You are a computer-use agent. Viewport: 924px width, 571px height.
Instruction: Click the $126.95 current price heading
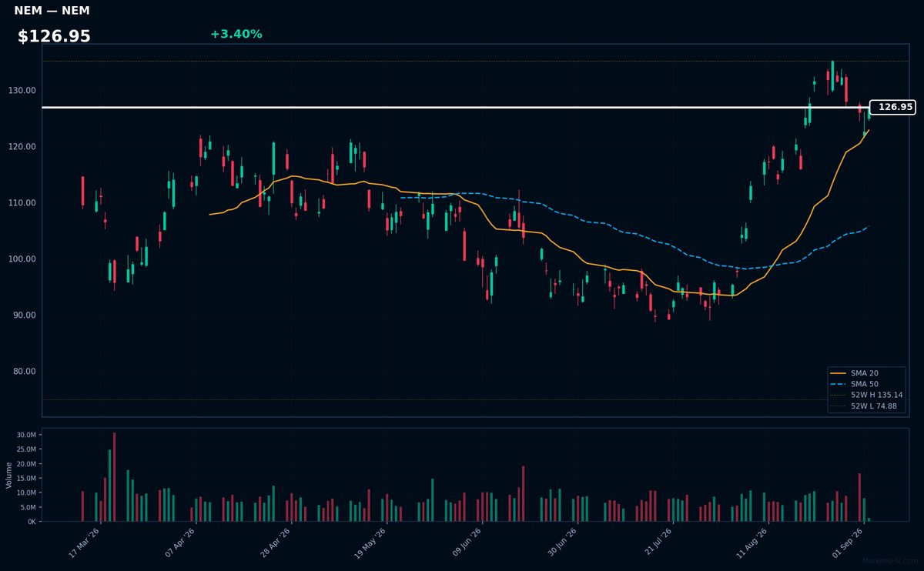54,36
